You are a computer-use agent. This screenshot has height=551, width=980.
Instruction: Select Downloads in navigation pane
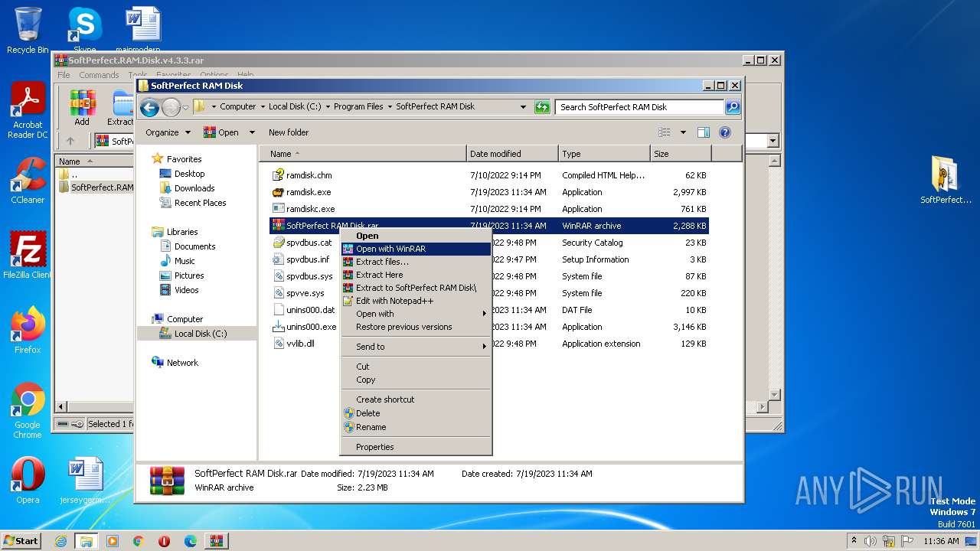194,188
